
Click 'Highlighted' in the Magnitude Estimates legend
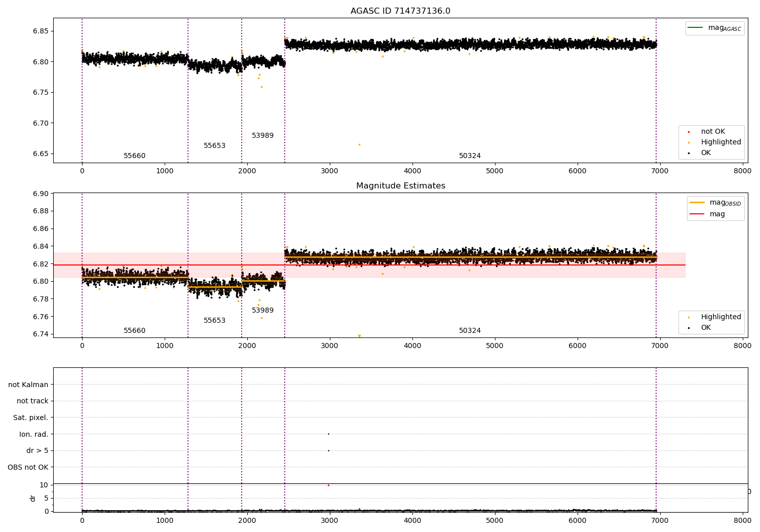point(715,317)
